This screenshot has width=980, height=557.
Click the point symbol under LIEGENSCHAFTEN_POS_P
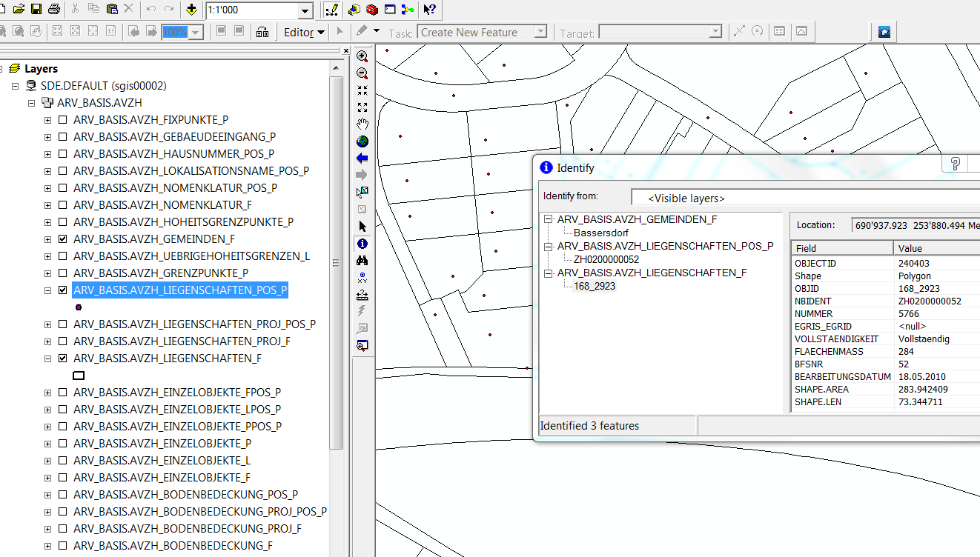[79, 307]
